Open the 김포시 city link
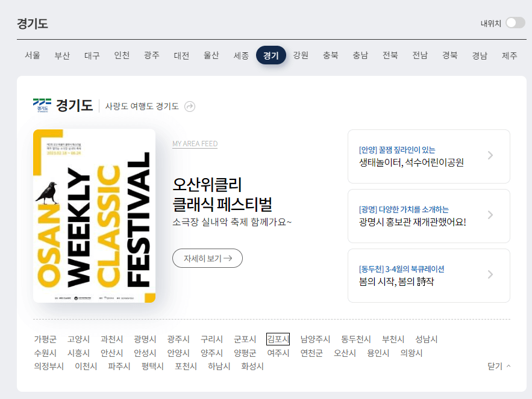The width and height of the screenshot is (532, 399). [277, 339]
